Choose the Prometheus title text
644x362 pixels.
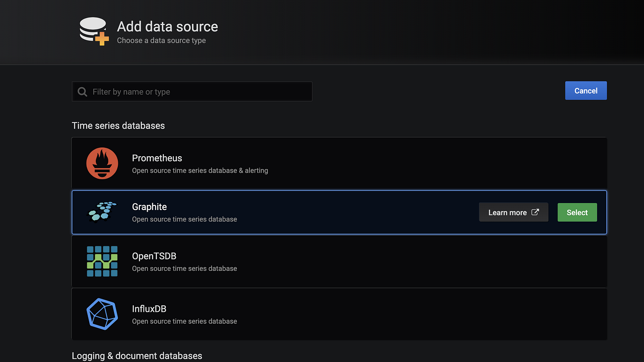pyautogui.click(x=157, y=158)
